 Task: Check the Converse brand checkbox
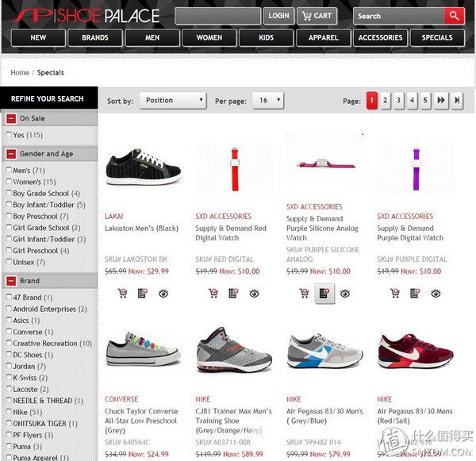point(9,332)
